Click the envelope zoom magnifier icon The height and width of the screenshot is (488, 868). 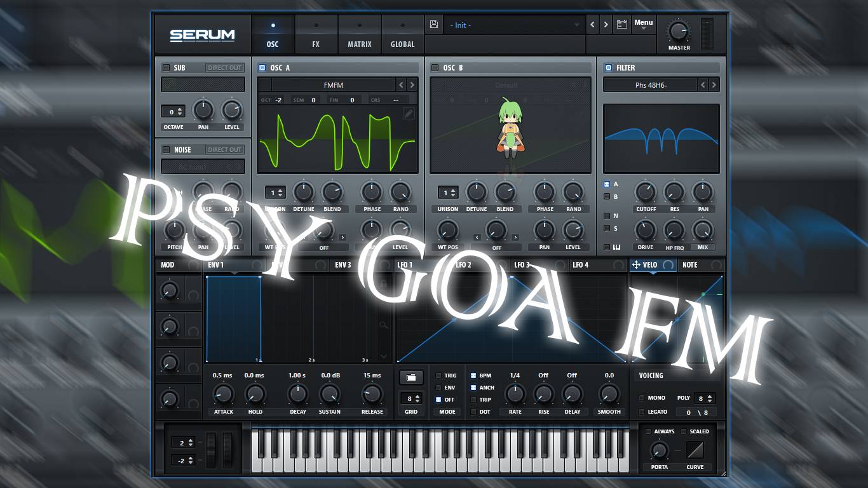coord(383,325)
